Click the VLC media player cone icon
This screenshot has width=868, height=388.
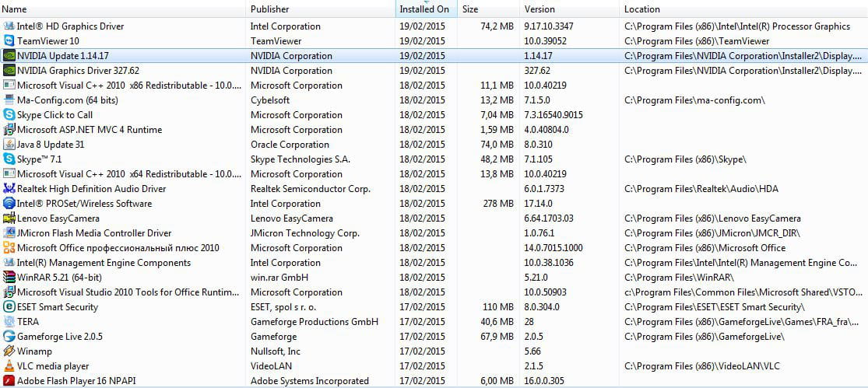click(x=9, y=366)
